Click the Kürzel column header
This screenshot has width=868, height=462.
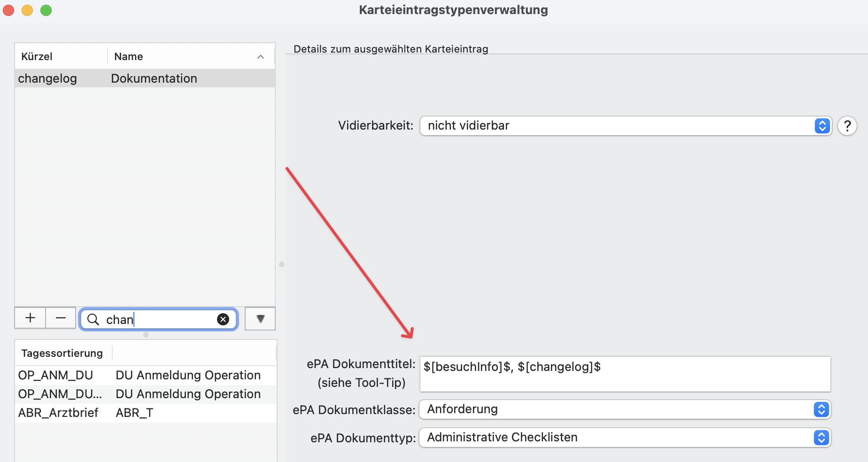[x=37, y=56]
